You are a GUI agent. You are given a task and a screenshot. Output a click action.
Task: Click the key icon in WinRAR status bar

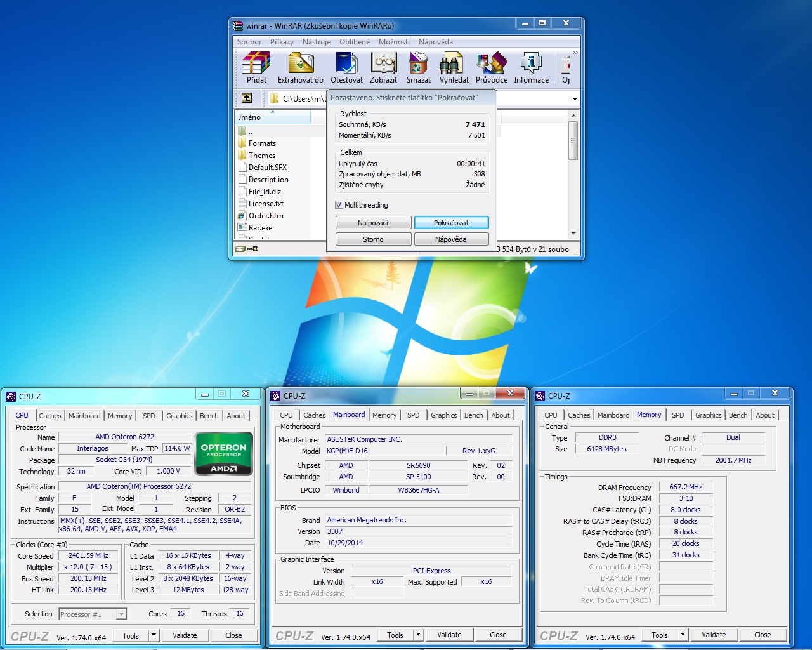[x=252, y=249]
